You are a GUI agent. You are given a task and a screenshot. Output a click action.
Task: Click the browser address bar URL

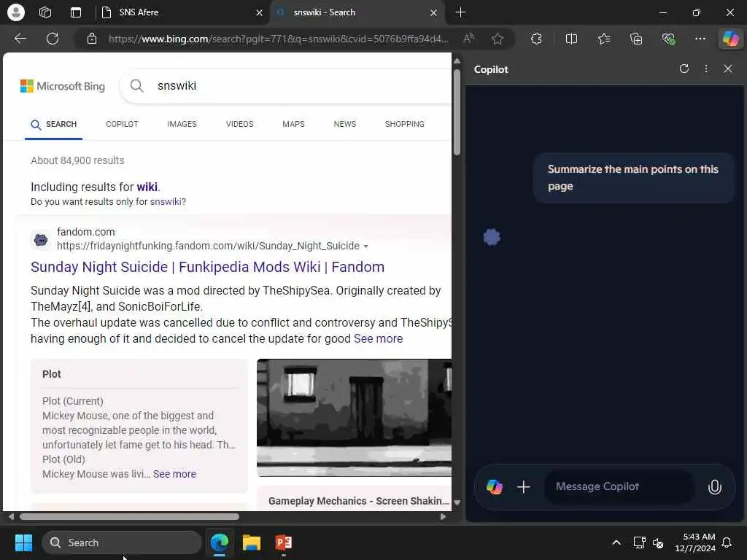[x=279, y=39]
